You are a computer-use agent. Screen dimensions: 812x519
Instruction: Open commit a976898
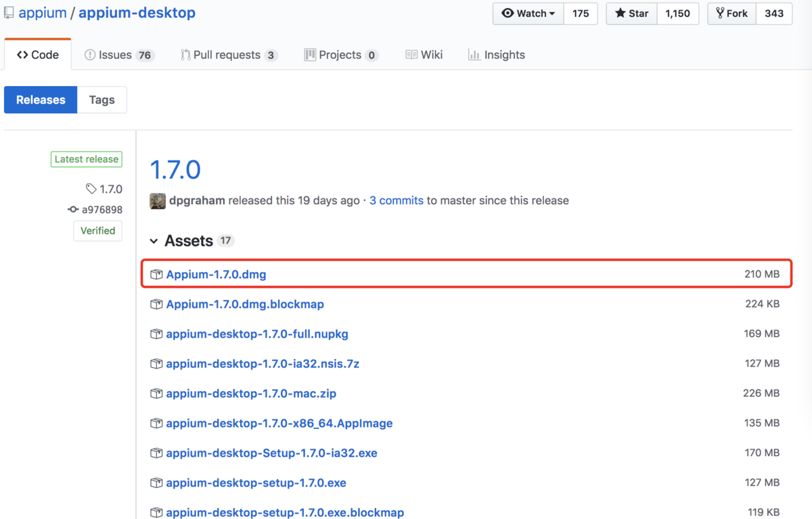coord(102,210)
